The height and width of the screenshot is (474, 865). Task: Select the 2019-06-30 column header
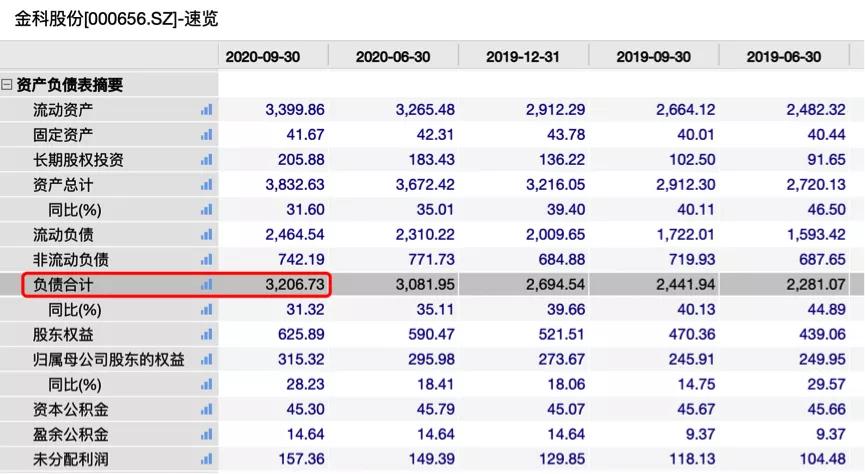click(x=783, y=57)
